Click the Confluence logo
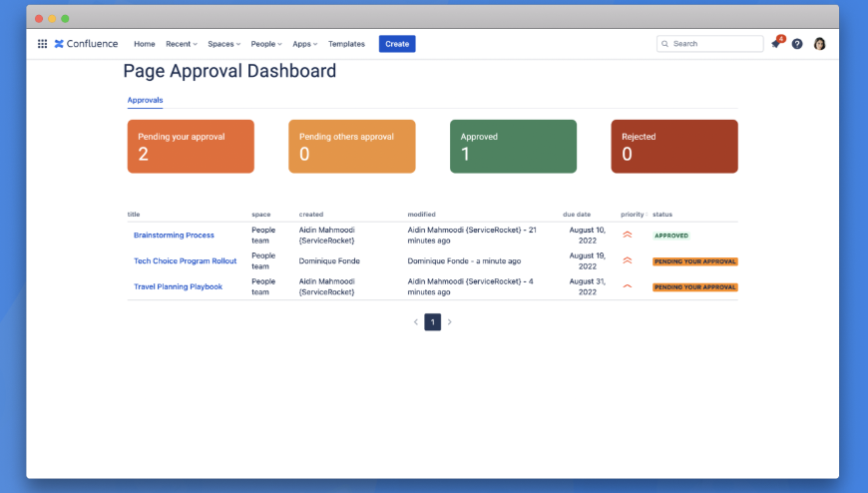This screenshot has width=868, height=493. coord(86,44)
